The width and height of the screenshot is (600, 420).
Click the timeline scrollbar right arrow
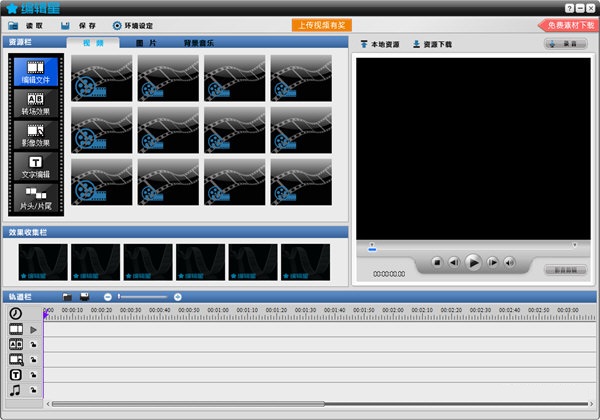pos(591,404)
